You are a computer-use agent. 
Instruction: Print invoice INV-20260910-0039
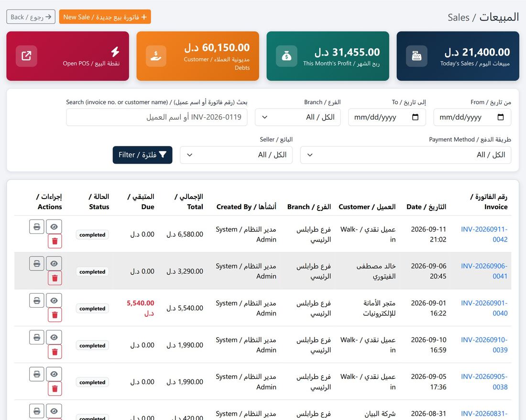point(36,337)
